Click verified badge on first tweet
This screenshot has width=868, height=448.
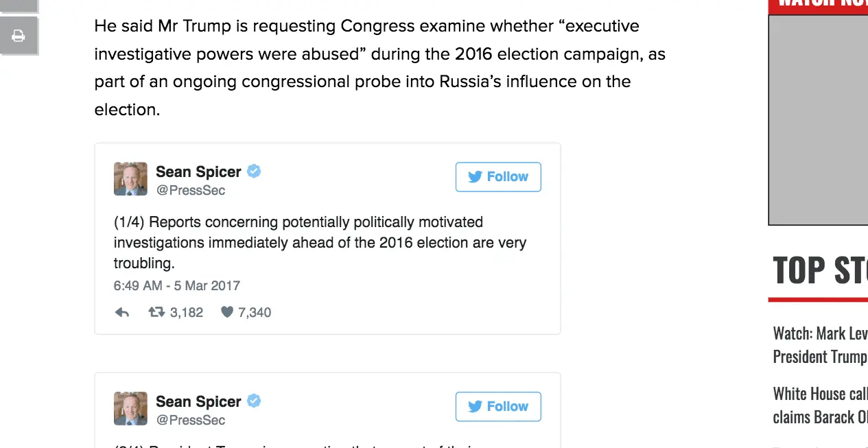(254, 171)
